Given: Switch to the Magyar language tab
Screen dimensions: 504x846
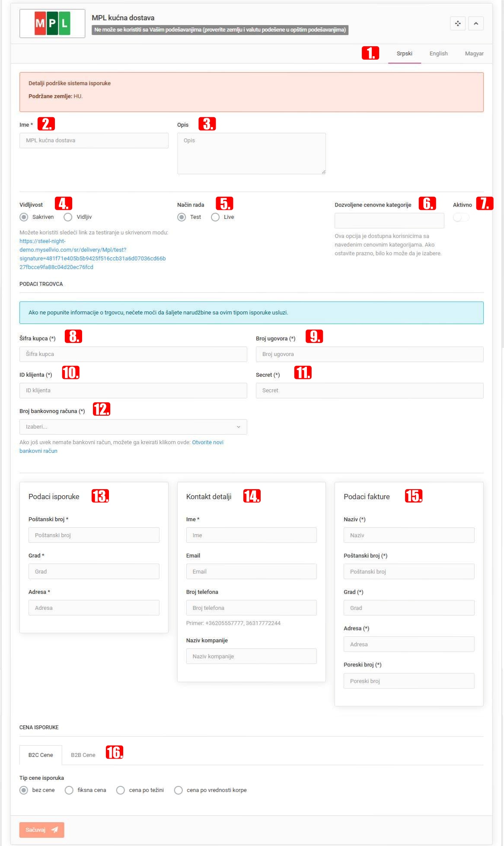Looking at the screenshot, I should (x=474, y=54).
